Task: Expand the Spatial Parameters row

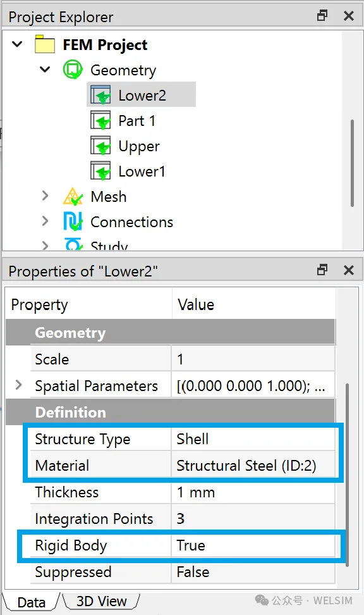Action: click(18, 385)
